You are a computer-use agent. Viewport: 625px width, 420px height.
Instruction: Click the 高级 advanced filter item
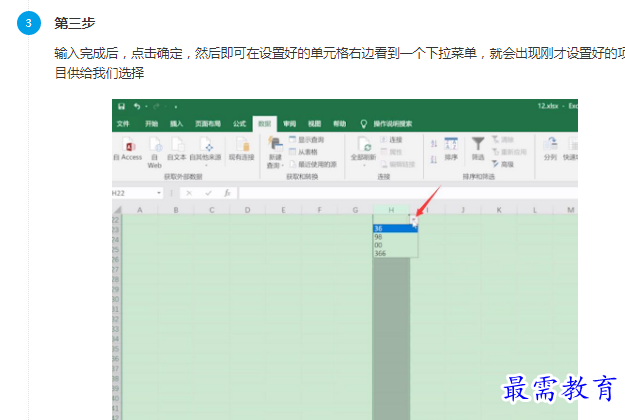coord(503,164)
